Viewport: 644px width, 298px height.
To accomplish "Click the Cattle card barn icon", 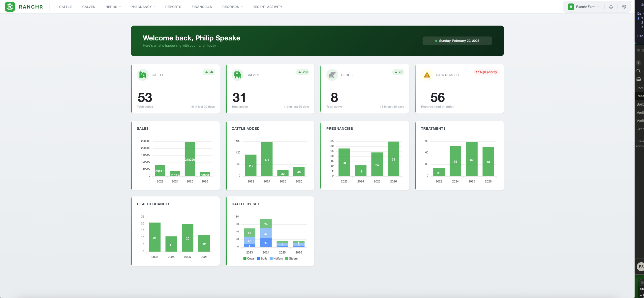I will pyautogui.click(x=143, y=75).
